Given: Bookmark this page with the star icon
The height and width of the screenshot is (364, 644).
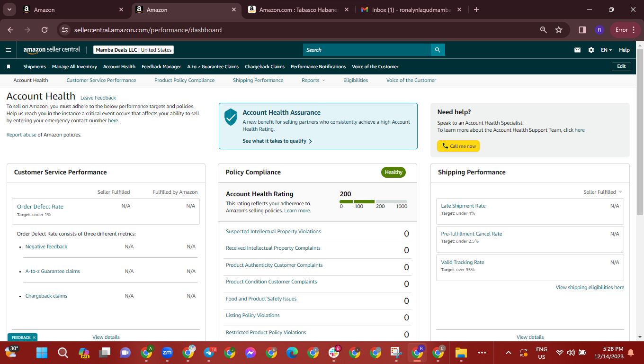Looking at the screenshot, I should [x=559, y=30].
